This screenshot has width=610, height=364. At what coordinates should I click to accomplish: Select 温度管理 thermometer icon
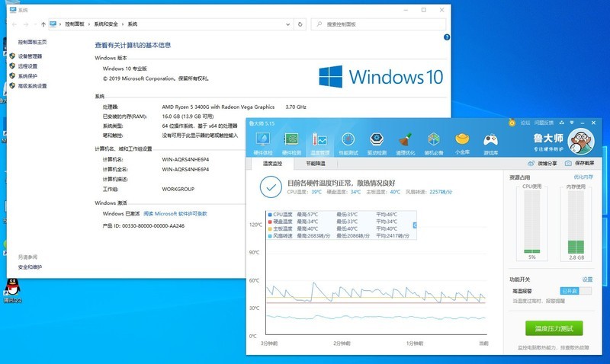[x=319, y=143]
